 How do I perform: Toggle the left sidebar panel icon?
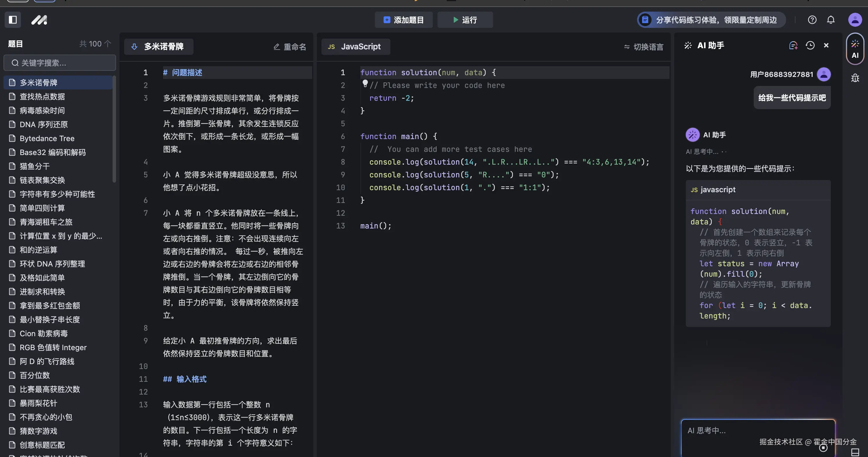(13, 20)
